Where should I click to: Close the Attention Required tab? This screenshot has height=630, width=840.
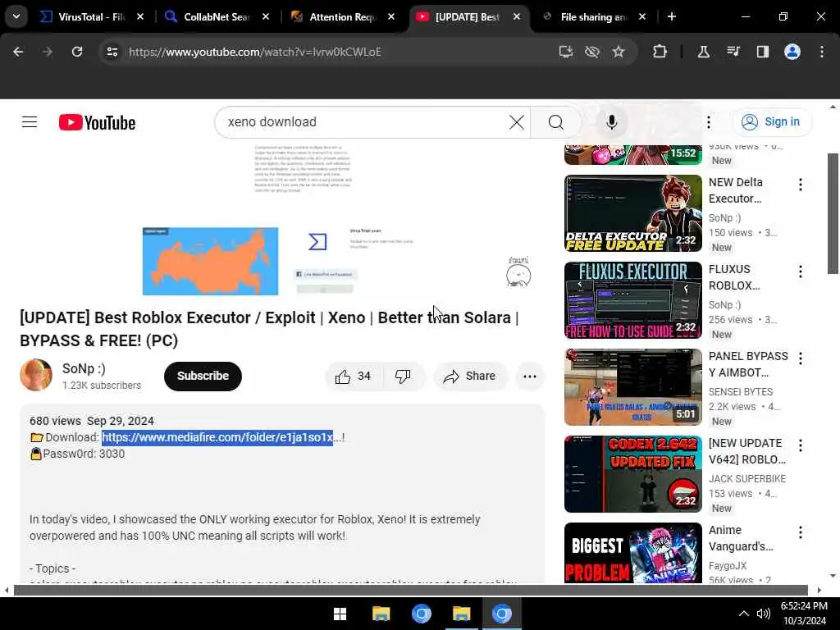point(391,16)
